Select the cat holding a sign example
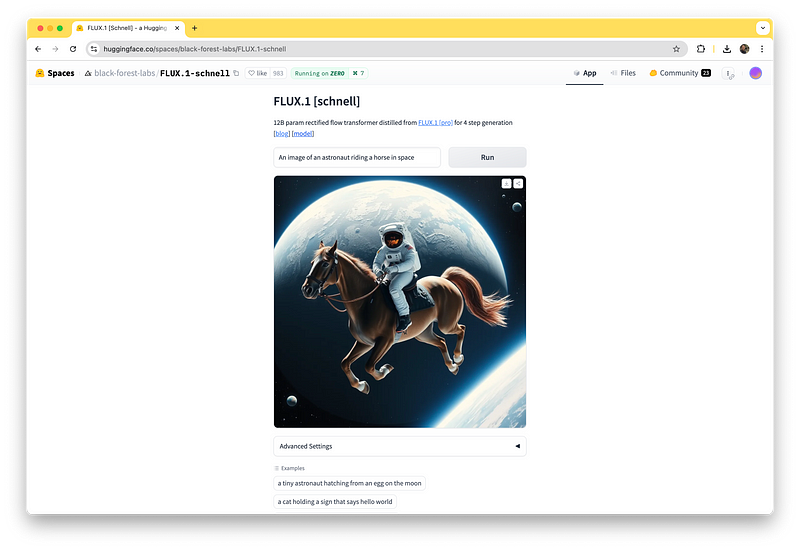This screenshot has height=550, width=800. (335, 502)
